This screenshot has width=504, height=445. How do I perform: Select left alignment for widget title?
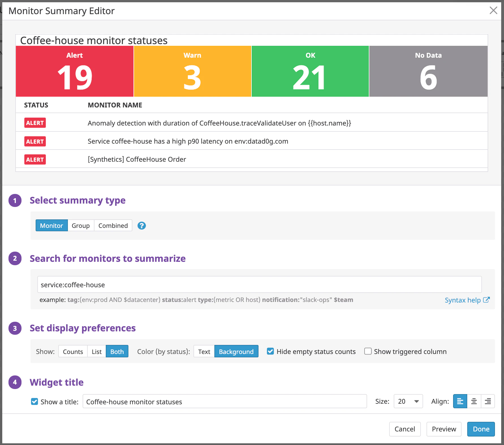click(460, 401)
